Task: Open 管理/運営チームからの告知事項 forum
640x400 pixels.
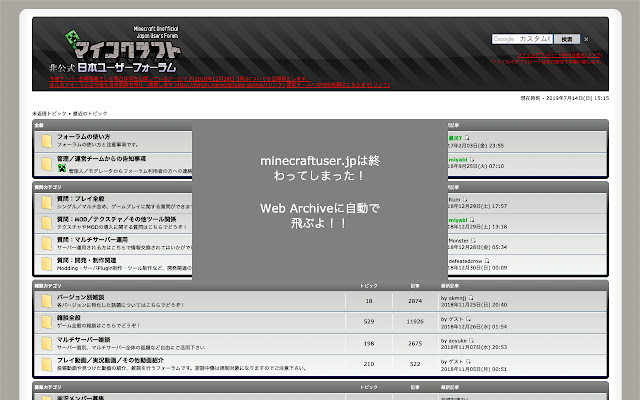Action: click(101, 158)
